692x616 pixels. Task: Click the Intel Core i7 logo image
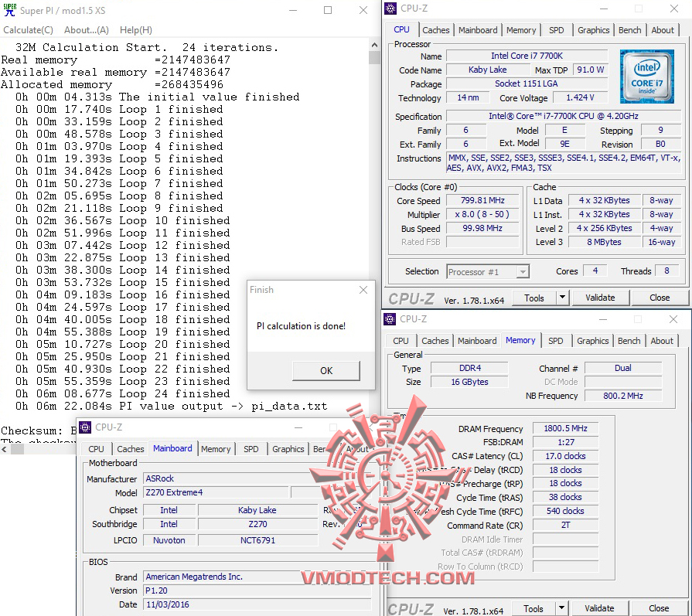click(648, 76)
